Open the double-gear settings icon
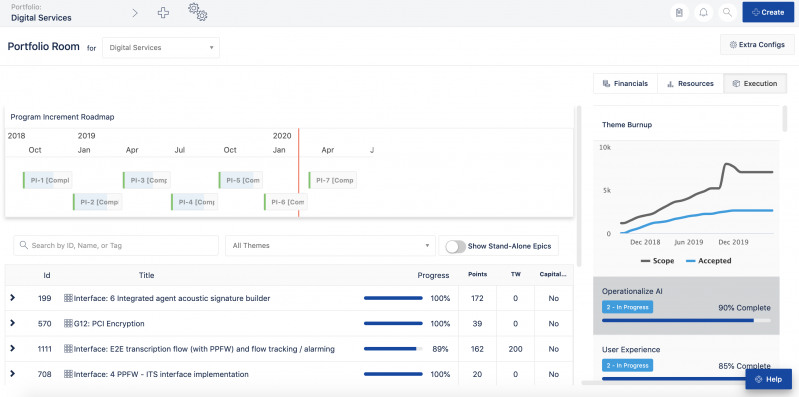 [x=198, y=12]
